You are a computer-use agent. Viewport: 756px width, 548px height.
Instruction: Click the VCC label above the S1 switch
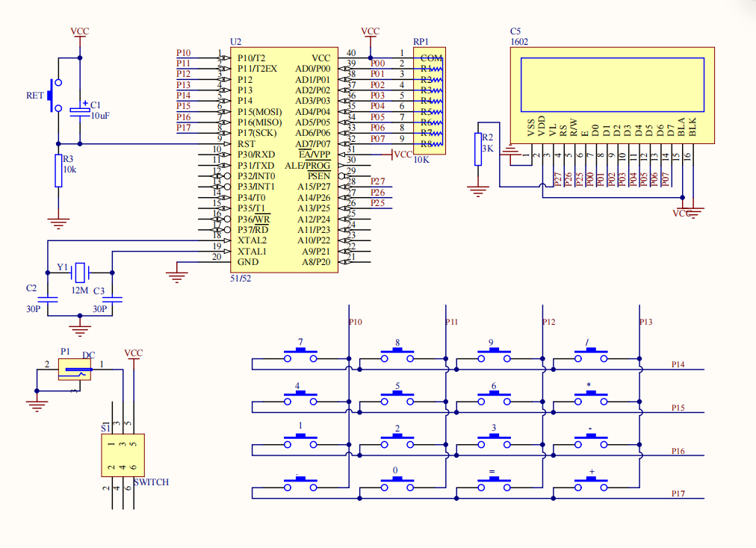tap(134, 353)
